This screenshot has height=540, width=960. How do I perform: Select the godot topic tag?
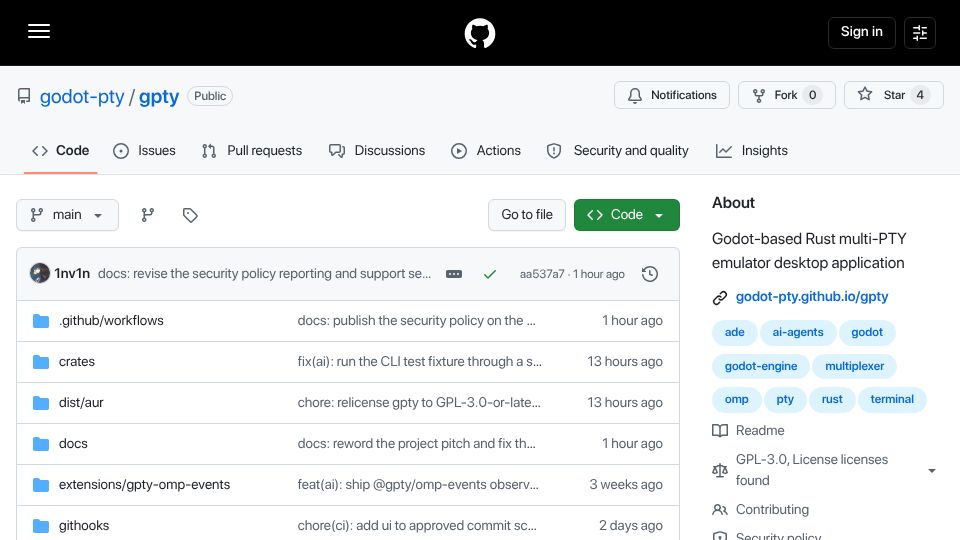tap(867, 332)
